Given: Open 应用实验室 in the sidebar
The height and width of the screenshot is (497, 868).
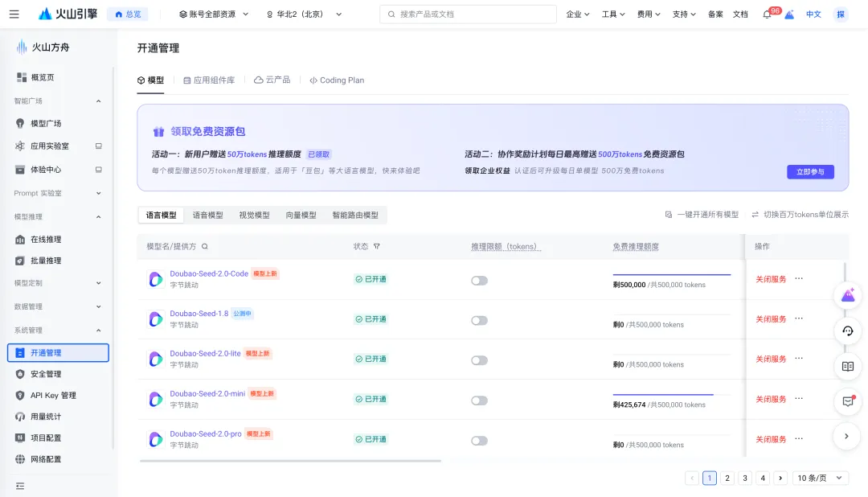Looking at the screenshot, I should coord(49,146).
